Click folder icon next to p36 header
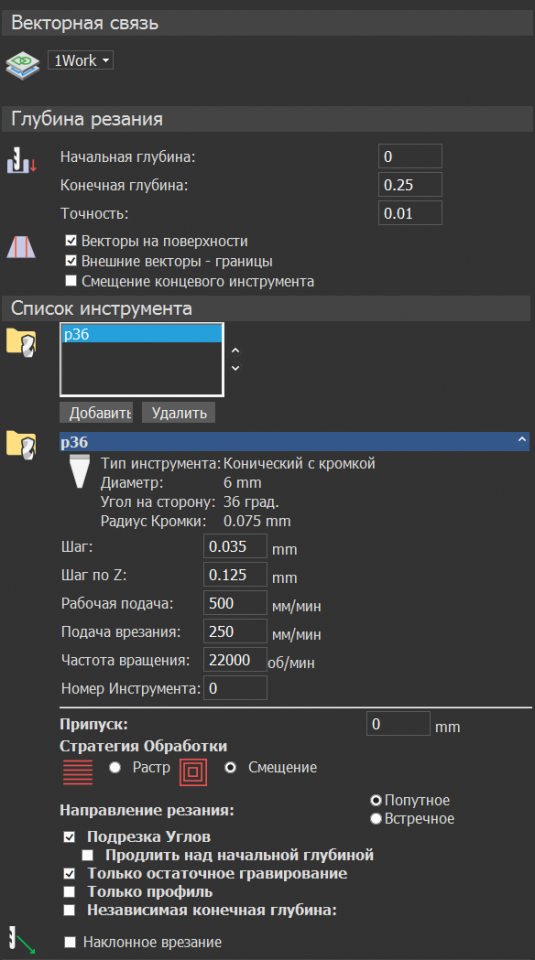The height and width of the screenshot is (960, 535). point(21,444)
